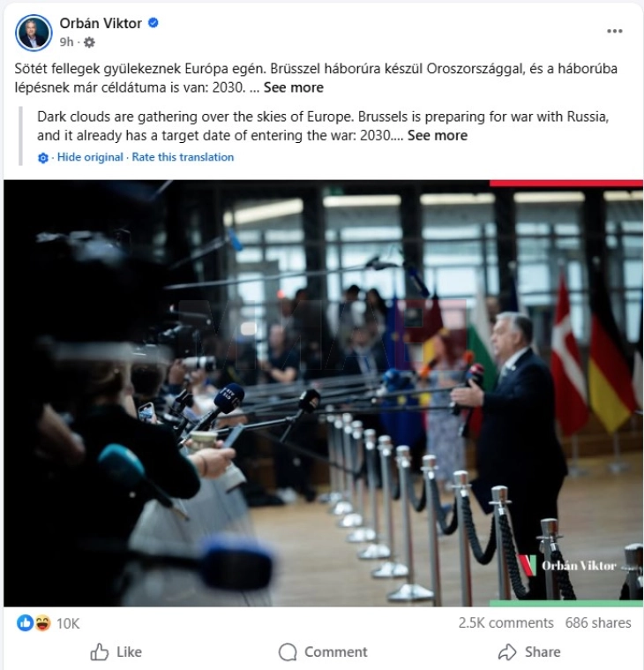Click the blue verified badge
This screenshot has width=644, height=670.
(x=154, y=23)
